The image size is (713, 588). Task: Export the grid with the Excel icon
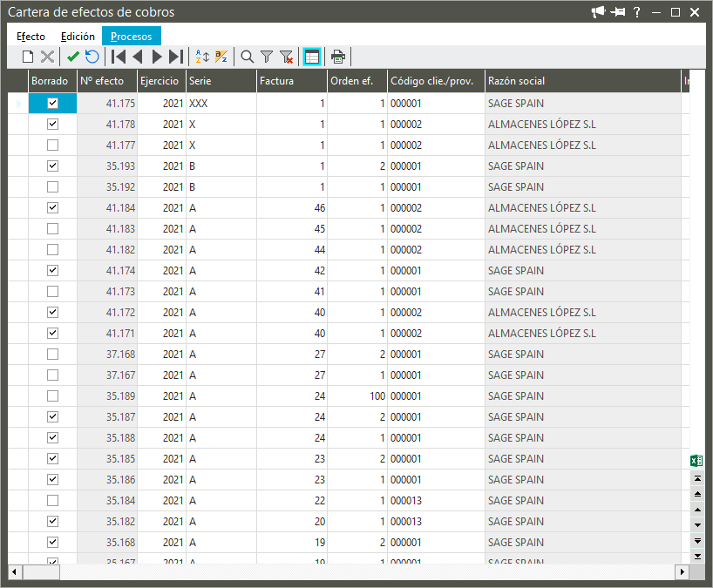[696, 460]
